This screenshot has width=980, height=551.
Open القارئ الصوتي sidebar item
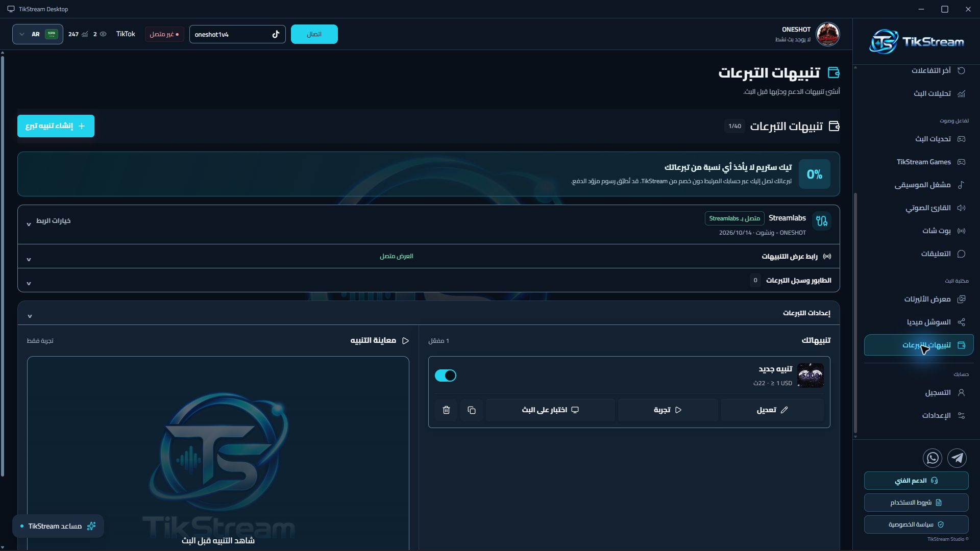coord(919,208)
